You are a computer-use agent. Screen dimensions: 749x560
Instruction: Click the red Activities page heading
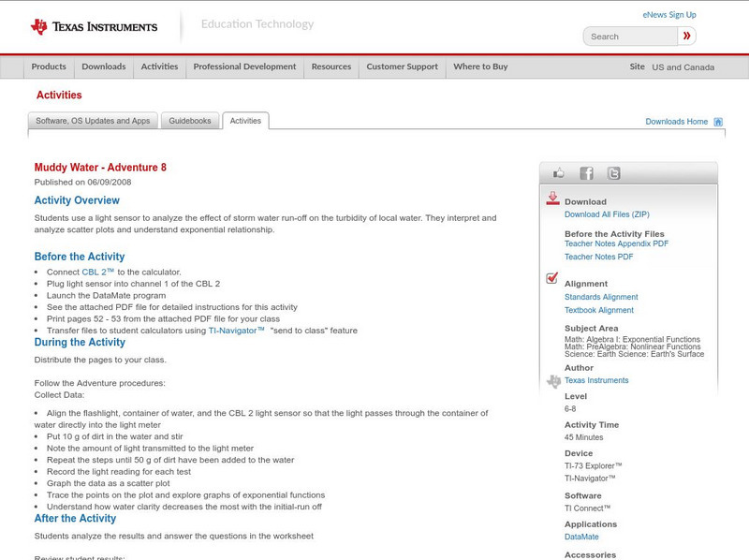(59, 96)
